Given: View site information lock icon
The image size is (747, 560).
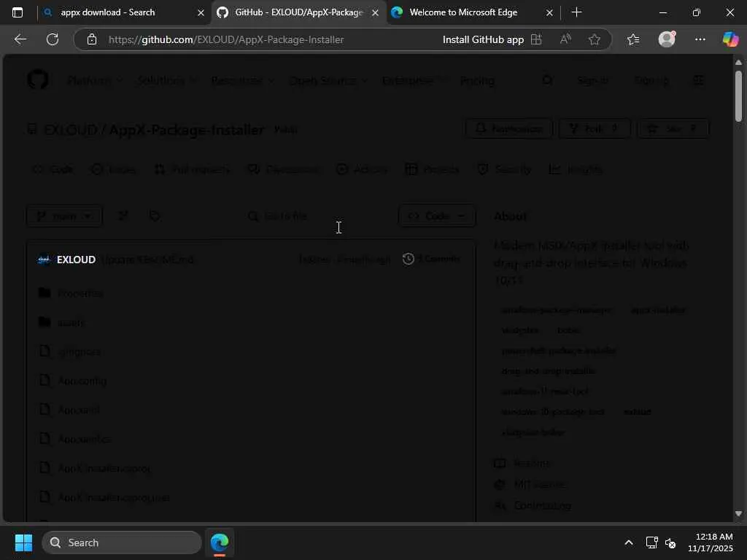Looking at the screenshot, I should tap(92, 39).
